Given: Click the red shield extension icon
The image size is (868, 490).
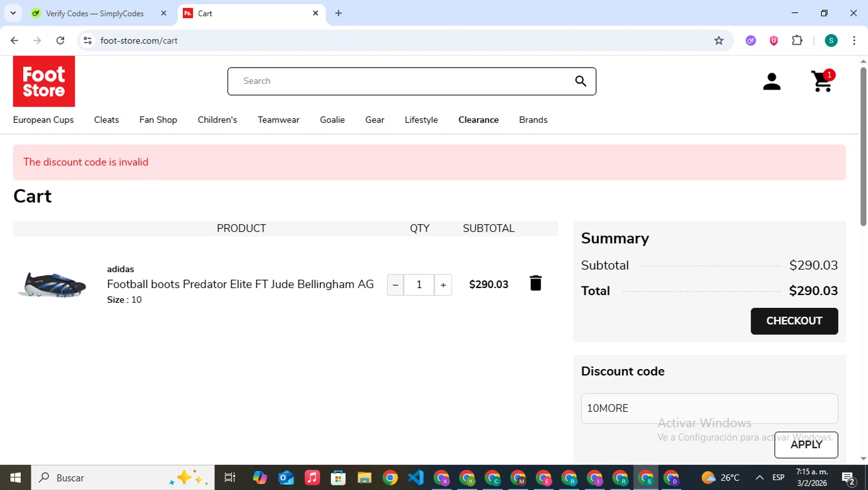Looking at the screenshot, I should [774, 40].
